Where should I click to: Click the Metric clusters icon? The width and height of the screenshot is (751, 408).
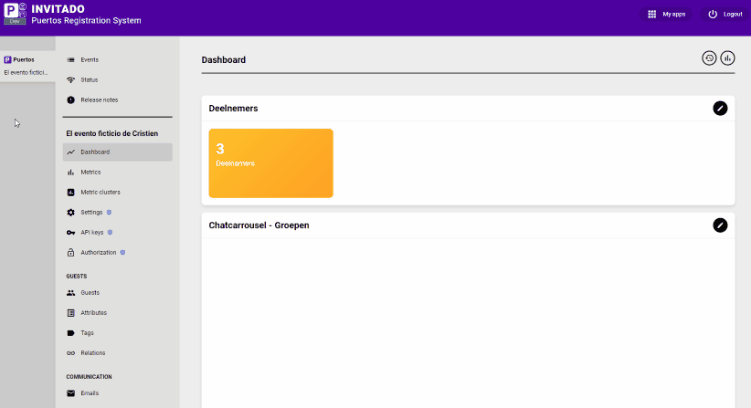[71, 193]
